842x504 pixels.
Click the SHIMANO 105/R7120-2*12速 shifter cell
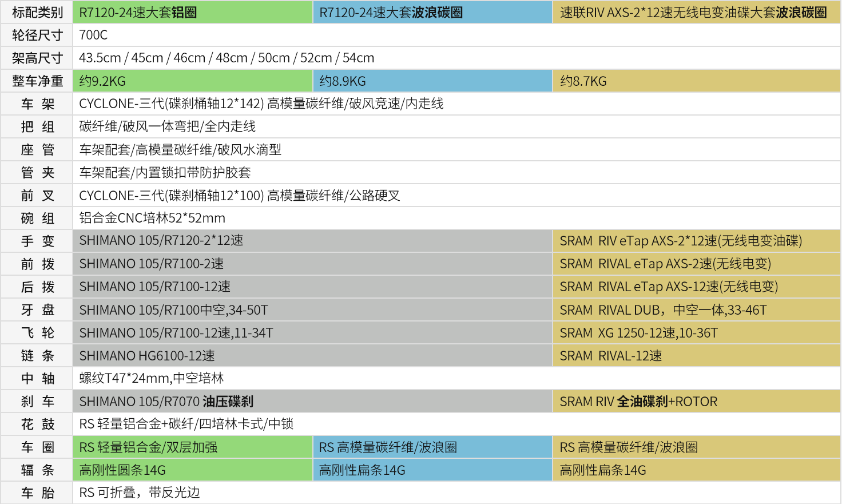312,241
